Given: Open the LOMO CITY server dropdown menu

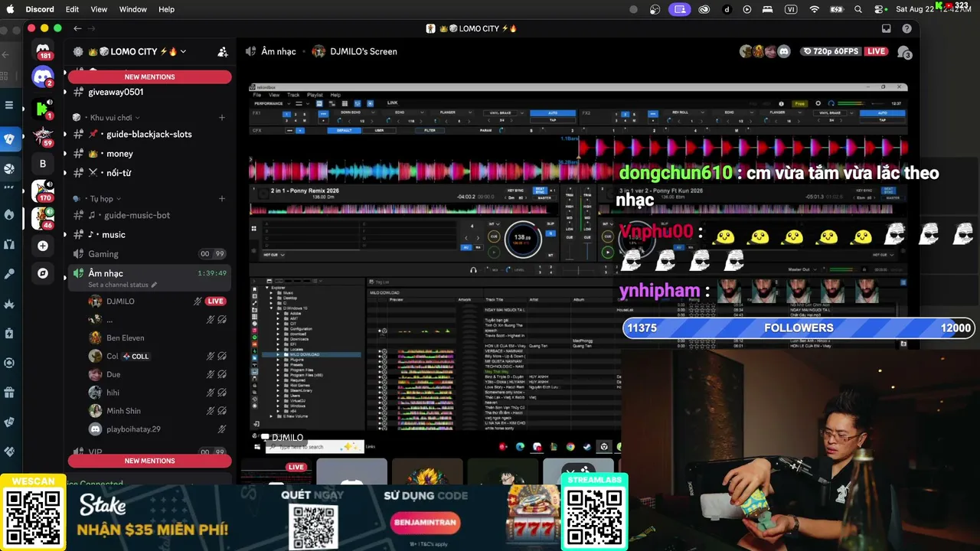Looking at the screenshot, I should [184, 52].
